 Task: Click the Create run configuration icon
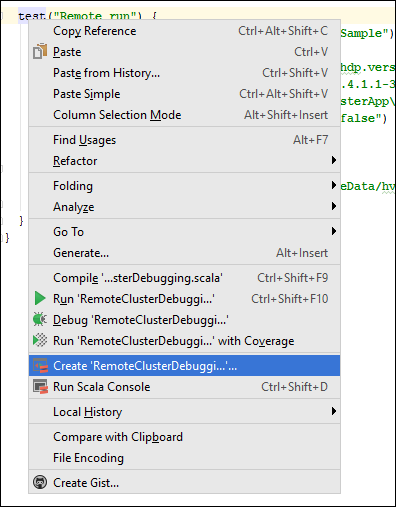point(40,366)
